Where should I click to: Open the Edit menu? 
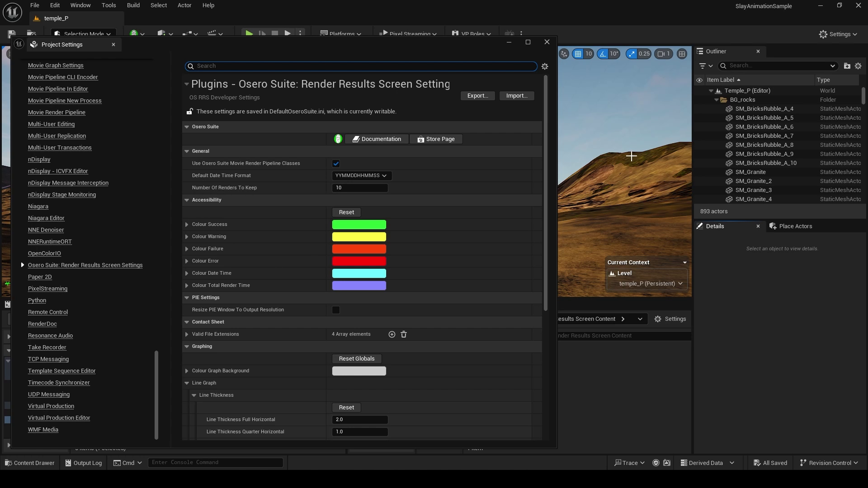(55, 5)
